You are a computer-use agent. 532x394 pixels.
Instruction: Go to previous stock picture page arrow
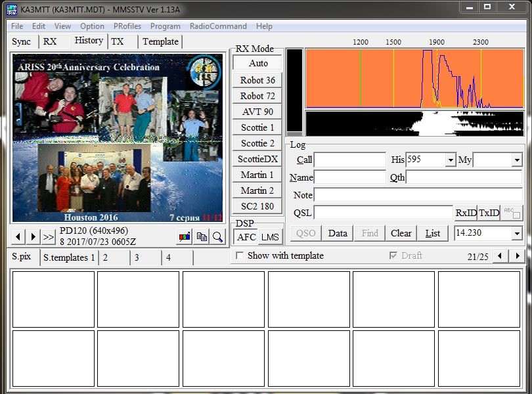(500, 256)
